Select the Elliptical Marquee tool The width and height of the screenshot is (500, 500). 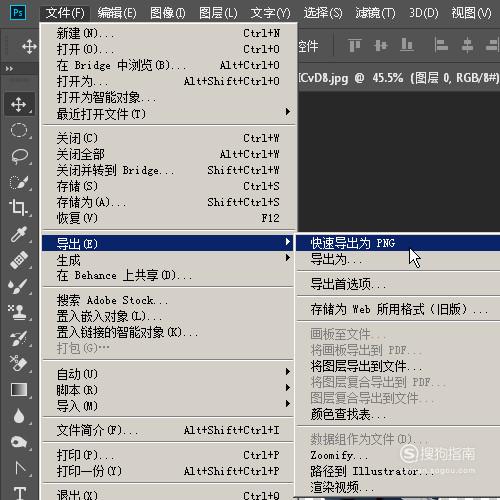click(19, 130)
